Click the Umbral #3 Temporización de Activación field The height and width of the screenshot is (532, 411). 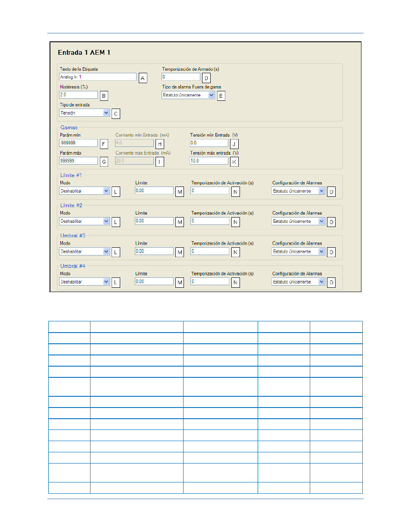click(x=210, y=251)
